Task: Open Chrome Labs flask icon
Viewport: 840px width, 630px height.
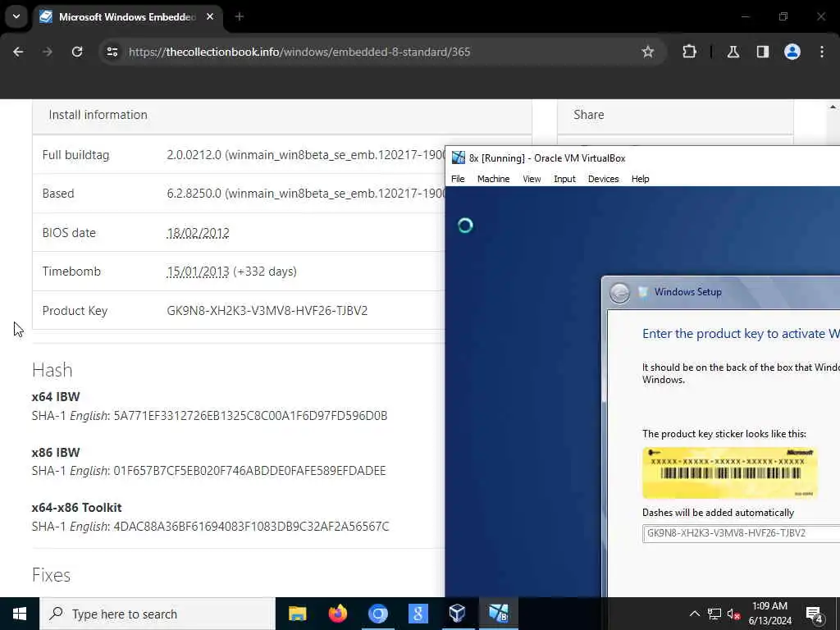Action: [x=733, y=52]
